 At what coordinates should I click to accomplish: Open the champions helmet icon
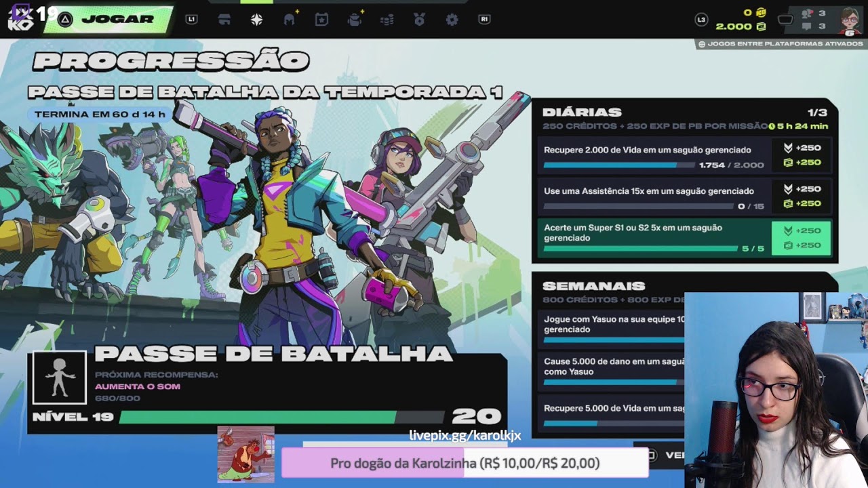tap(290, 20)
